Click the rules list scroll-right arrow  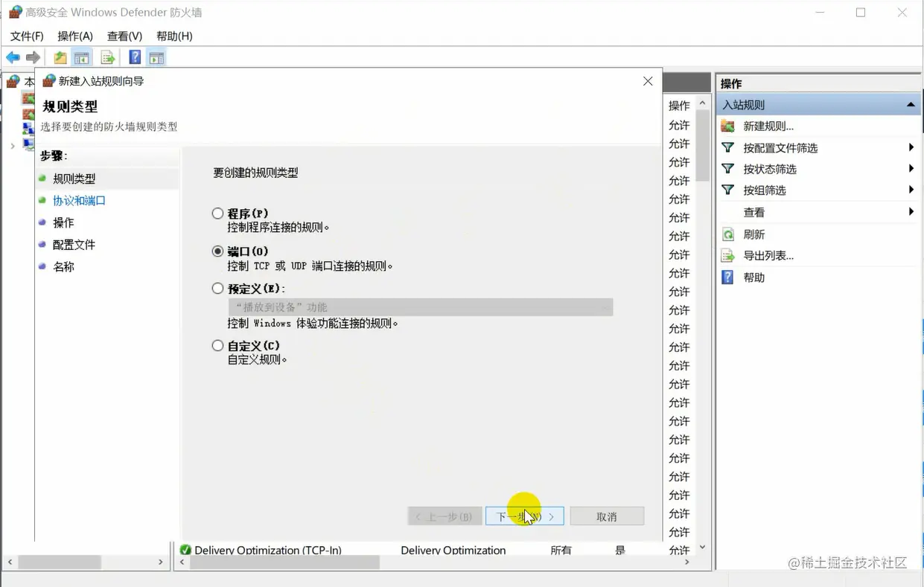(686, 562)
